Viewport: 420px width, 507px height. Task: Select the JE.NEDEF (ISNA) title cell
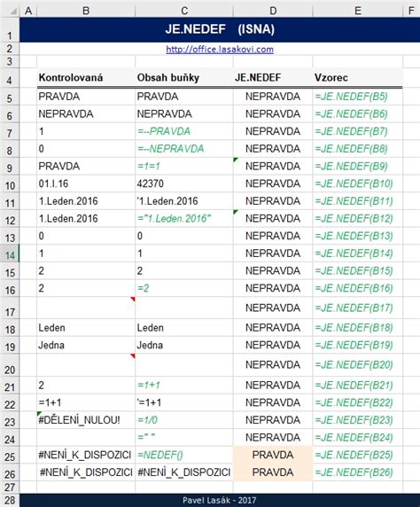coord(220,30)
